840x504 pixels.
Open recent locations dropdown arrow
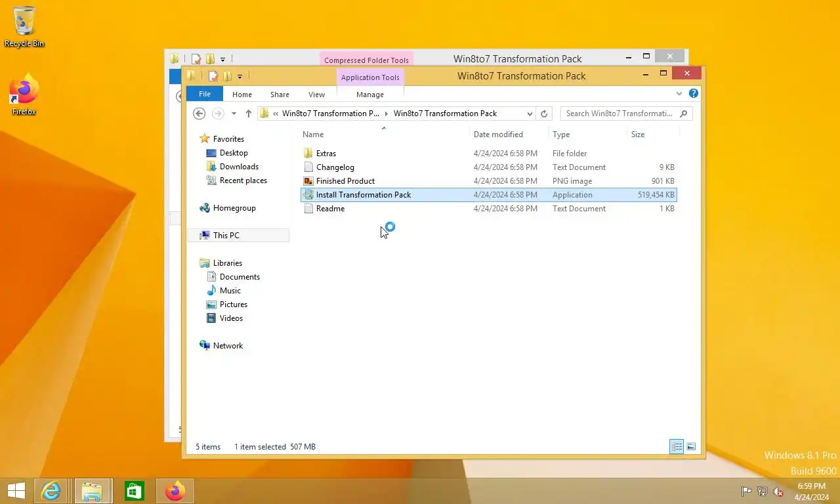234,114
